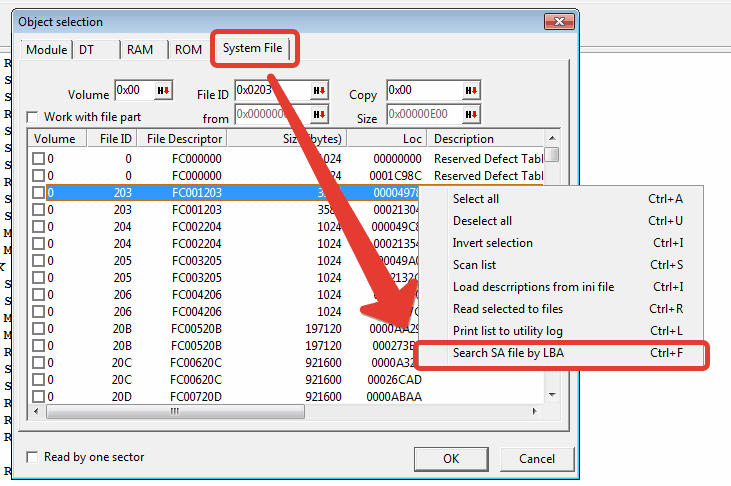Click the horizontal scroll right arrow
The image size is (731, 486).
pyautogui.click(x=535, y=411)
